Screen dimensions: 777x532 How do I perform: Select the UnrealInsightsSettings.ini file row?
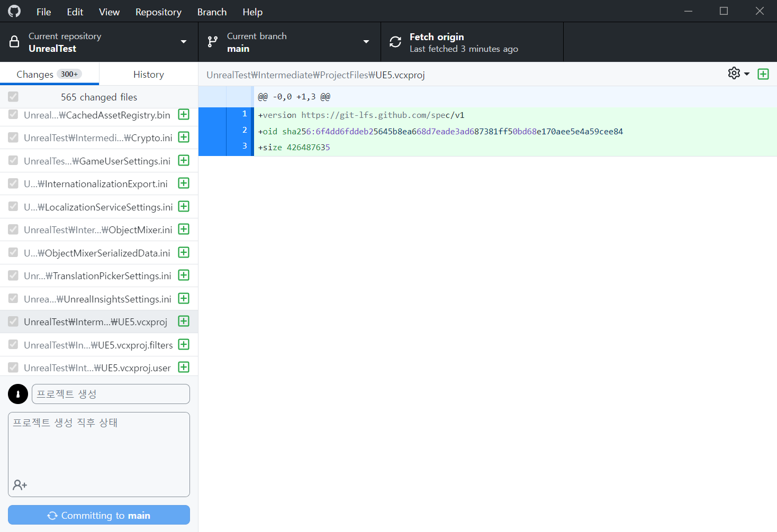[x=99, y=299]
